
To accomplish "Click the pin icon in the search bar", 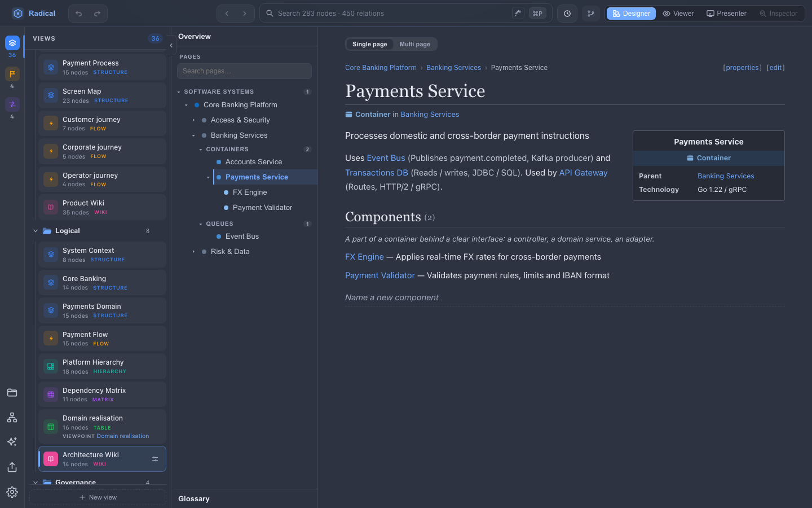I will [x=518, y=13].
